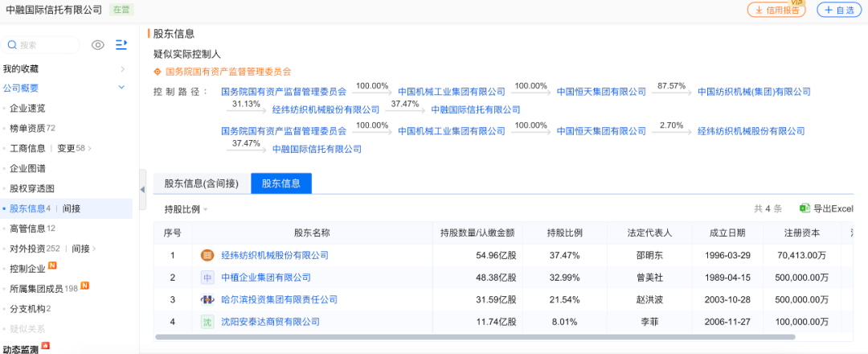Click the 32.99% shareholding cell
Screen dimensions: 868x354
[564, 278]
